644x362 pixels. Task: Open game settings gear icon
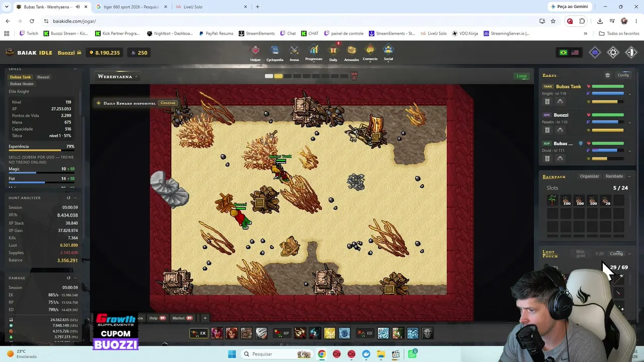click(613, 52)
